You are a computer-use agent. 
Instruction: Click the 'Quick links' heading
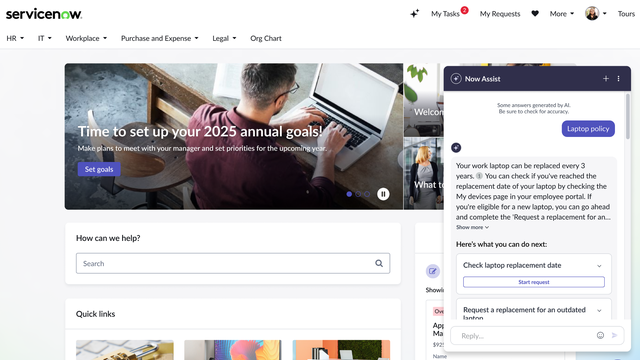96,314
